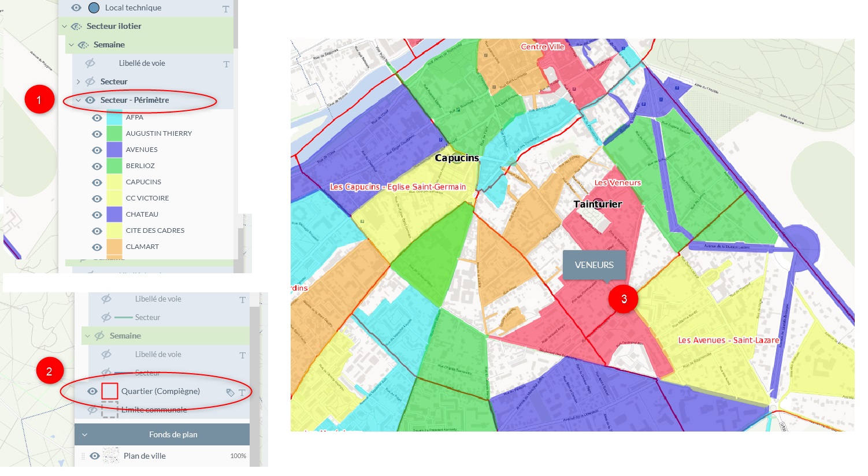Click the partial-visibility eye icon of Secteur ilotier
This screenshot has height=476, width=868.
point(76,26)
